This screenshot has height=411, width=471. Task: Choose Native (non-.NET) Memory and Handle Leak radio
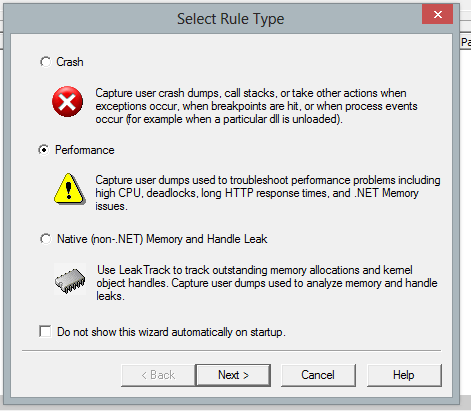[x=45, y=239]
